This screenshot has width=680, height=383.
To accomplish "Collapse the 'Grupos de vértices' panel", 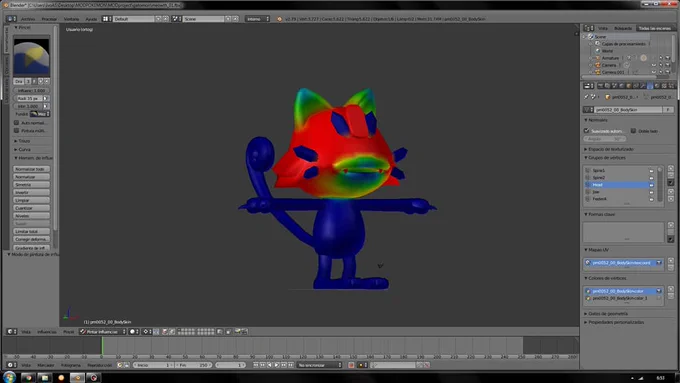I will [x=605, y=158].
